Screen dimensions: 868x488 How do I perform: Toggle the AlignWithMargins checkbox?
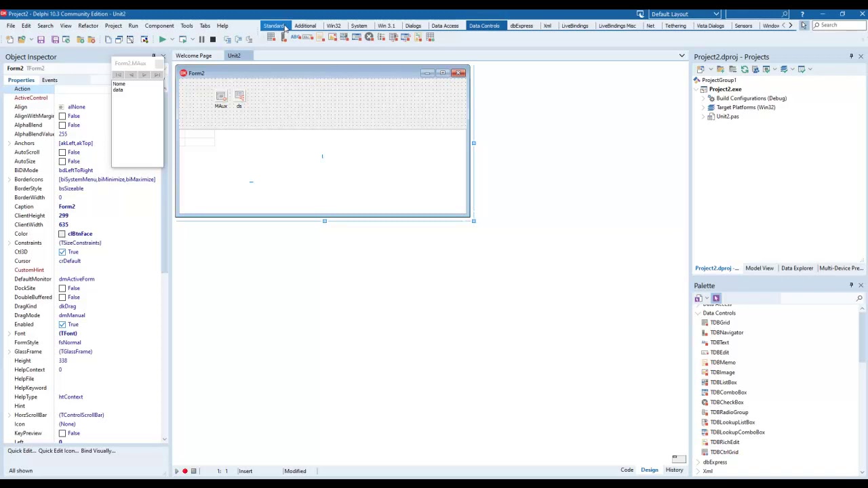[x=62, y=116]
